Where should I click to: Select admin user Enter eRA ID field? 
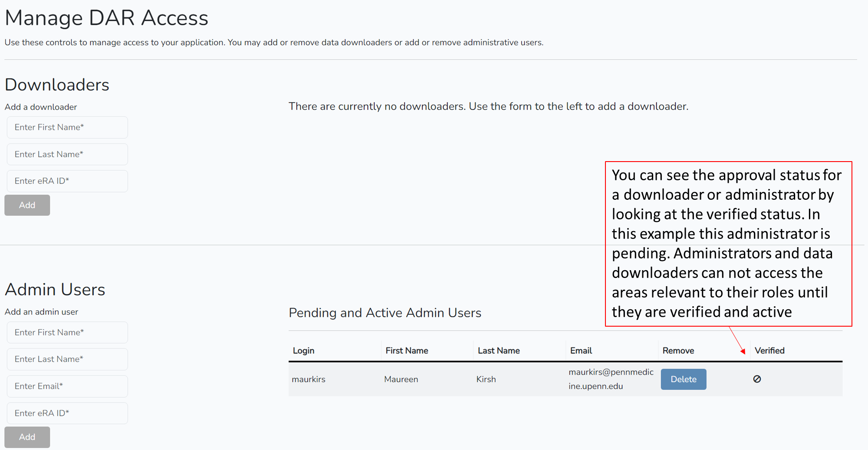pos(67,413)
